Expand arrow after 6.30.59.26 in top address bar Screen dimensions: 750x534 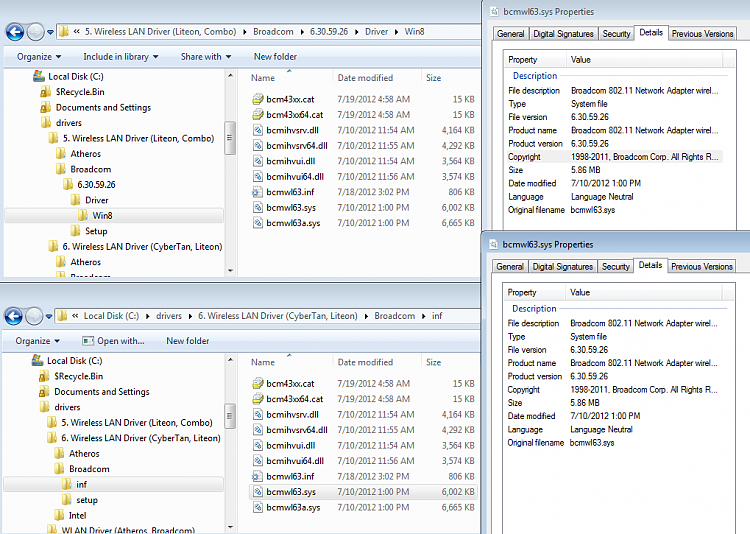tap(356, 32)
